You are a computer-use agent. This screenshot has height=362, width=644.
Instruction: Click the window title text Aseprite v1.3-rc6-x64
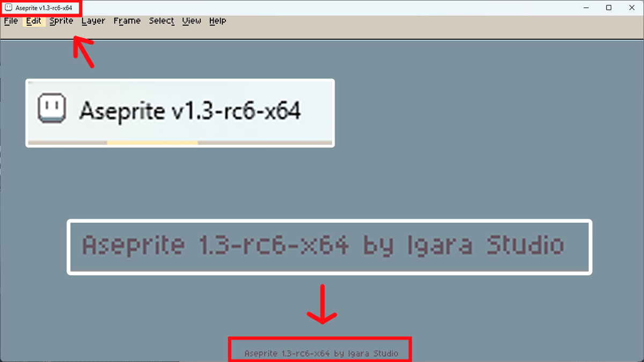pyautogui.click(x=43, y=8)
